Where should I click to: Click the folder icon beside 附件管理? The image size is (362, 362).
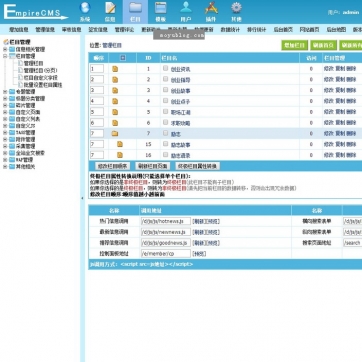coord(12,139)
